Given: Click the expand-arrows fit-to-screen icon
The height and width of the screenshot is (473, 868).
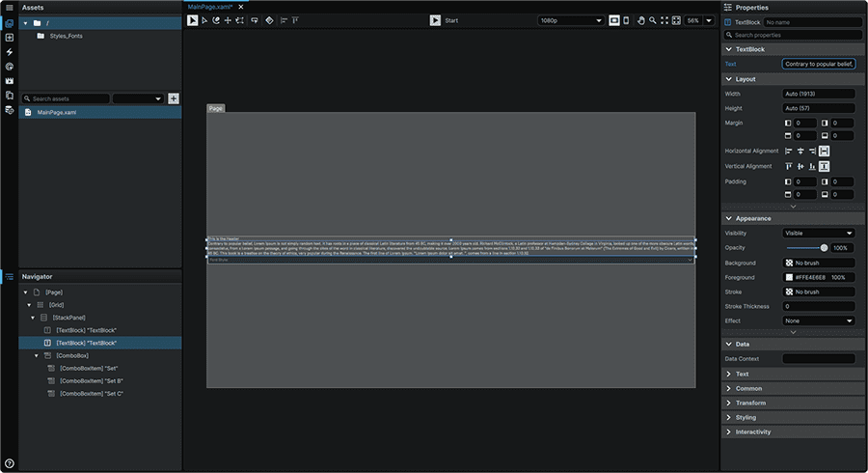Looking at the screenshot, I should pos(665,20).
